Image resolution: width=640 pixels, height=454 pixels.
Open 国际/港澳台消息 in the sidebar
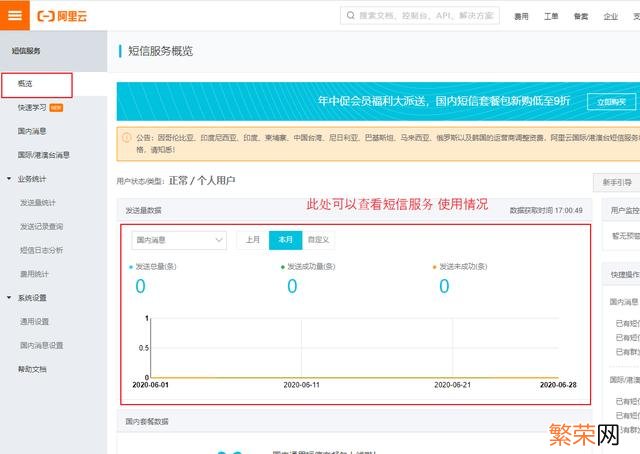pos(43,155)
